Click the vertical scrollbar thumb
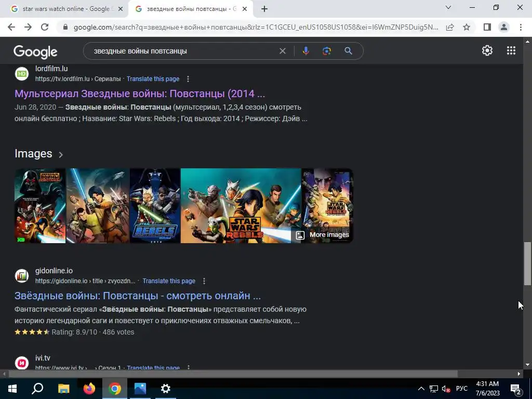The height and width of the screenshot is (399, 532). pyautogui.click(x=527, y=263)
